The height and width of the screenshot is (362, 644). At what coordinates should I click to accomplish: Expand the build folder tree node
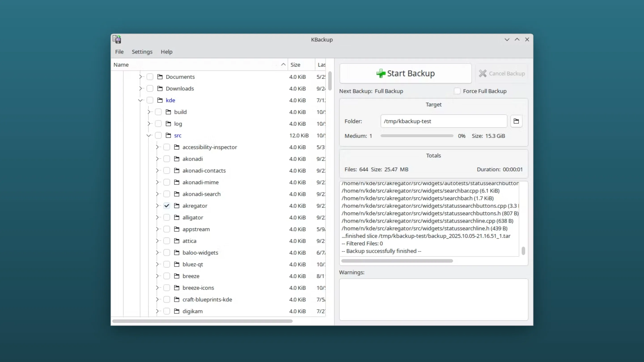click(x=149, y=112)
